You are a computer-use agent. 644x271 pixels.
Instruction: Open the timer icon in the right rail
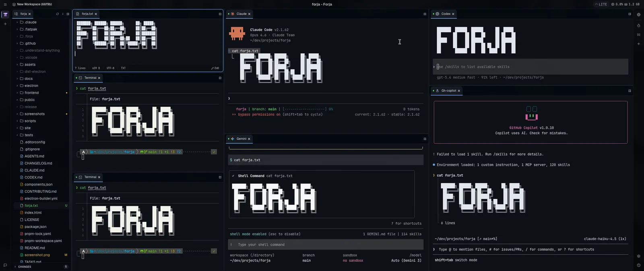tap(639, 25)
